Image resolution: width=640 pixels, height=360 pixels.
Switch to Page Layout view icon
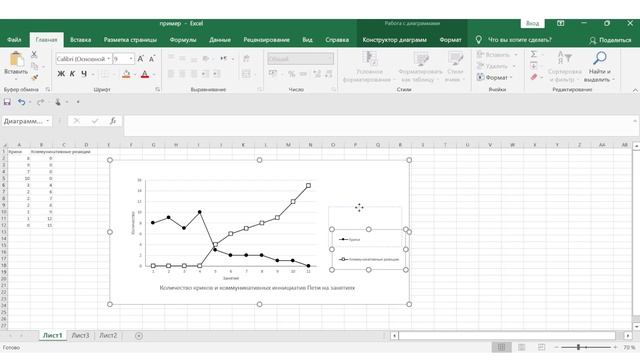pos(522,347)
